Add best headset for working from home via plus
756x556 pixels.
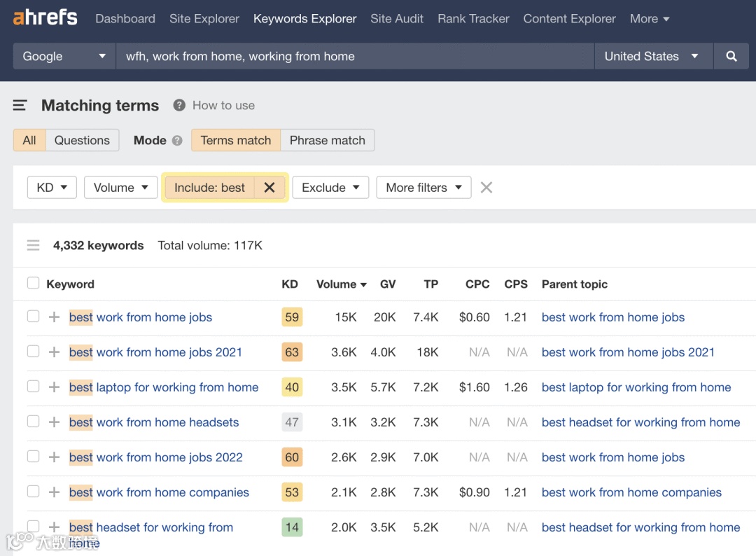pos(54,527)
